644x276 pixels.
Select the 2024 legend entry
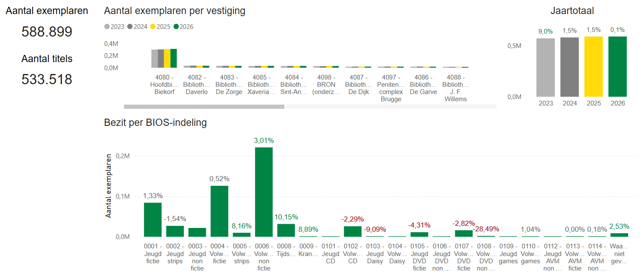coord(137,27)
